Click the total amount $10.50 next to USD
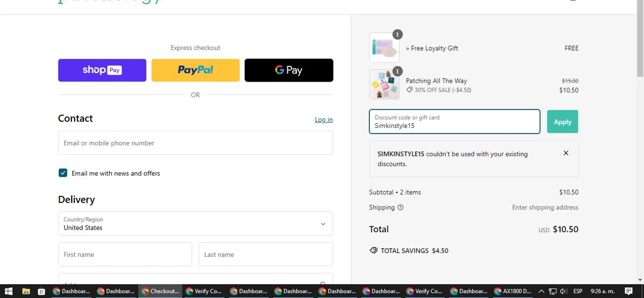This screenshot has height=298, width=644. pyautogui.click(x=565, y=229)
